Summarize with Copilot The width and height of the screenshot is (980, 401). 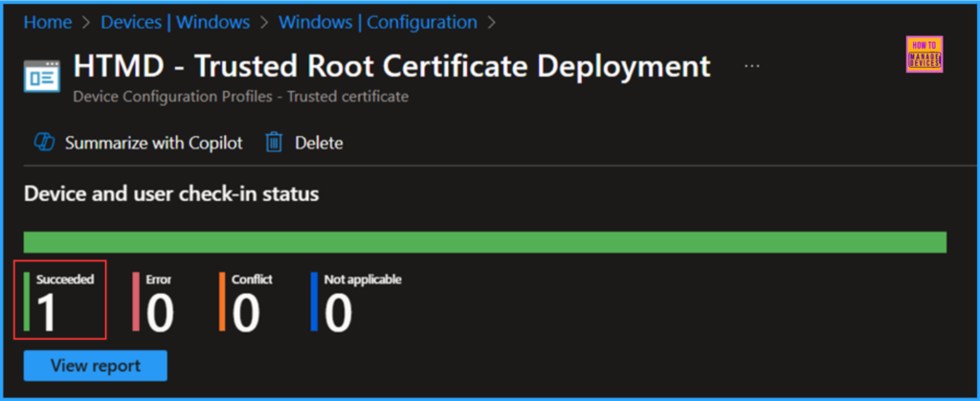tap(153, 143)
